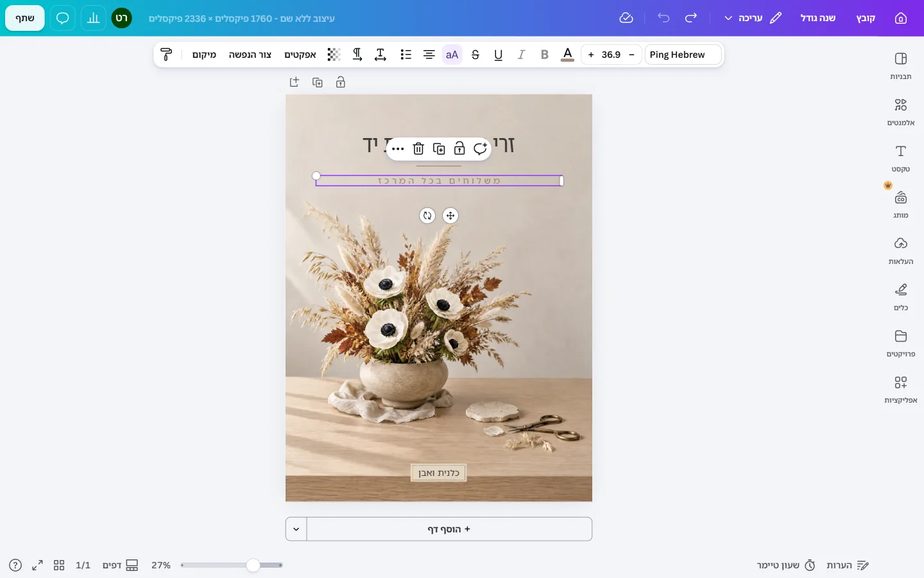Open the העלאות (uploads) sidebar panel

click(x=900, y=251)
